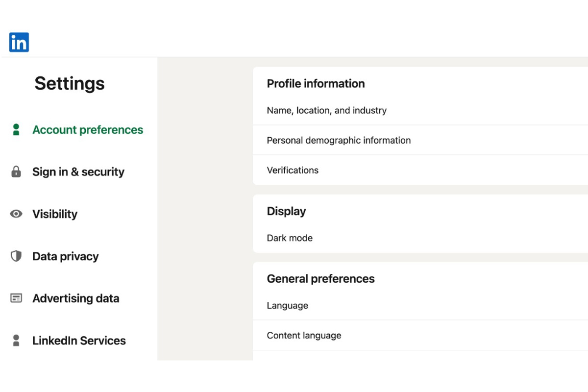Switch to Sign in & security settings

click(78, 172)
